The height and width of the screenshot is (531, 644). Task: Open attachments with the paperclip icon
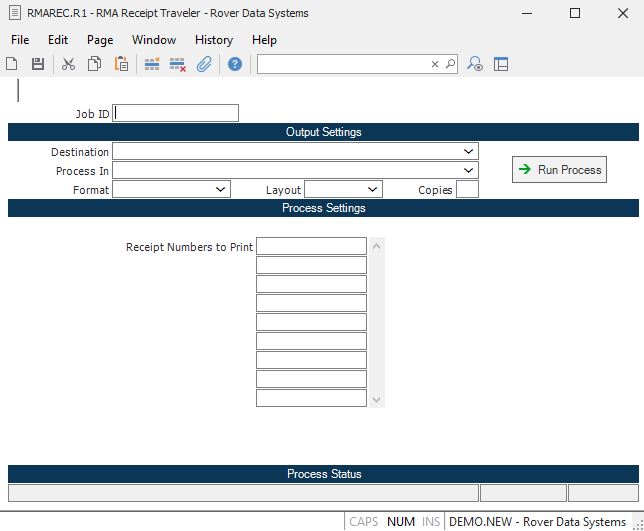pyautogui.click(x=204, y=64)
